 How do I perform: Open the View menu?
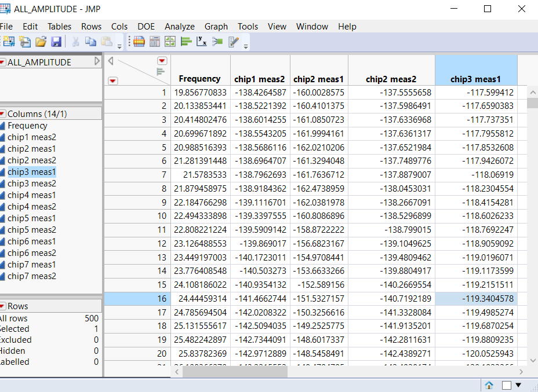click(x=277, y=27)
